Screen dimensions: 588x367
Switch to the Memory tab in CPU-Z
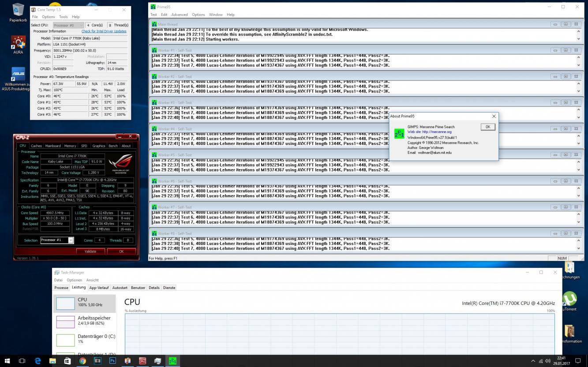pyautogui.click(x=70, y=146)
